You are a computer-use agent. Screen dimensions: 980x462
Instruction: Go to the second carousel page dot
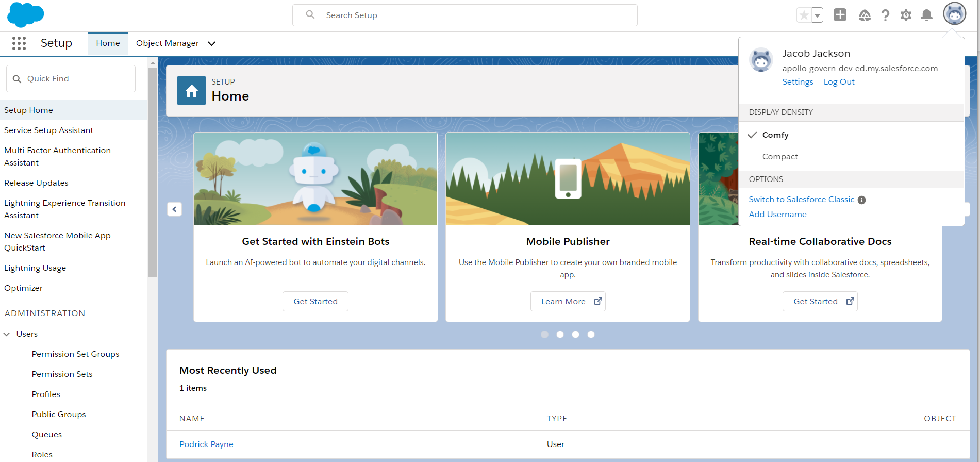pos(560,334)
